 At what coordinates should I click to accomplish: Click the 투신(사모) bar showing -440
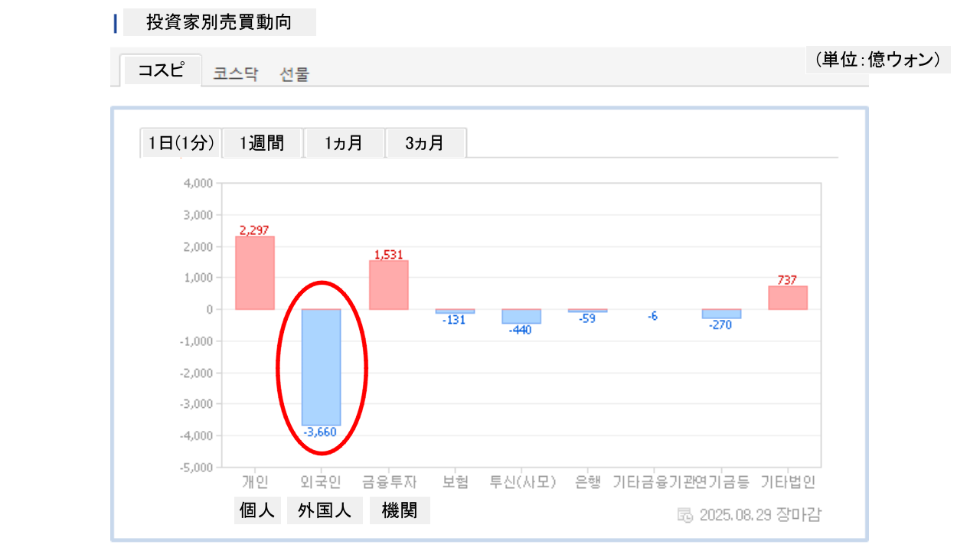521,317
